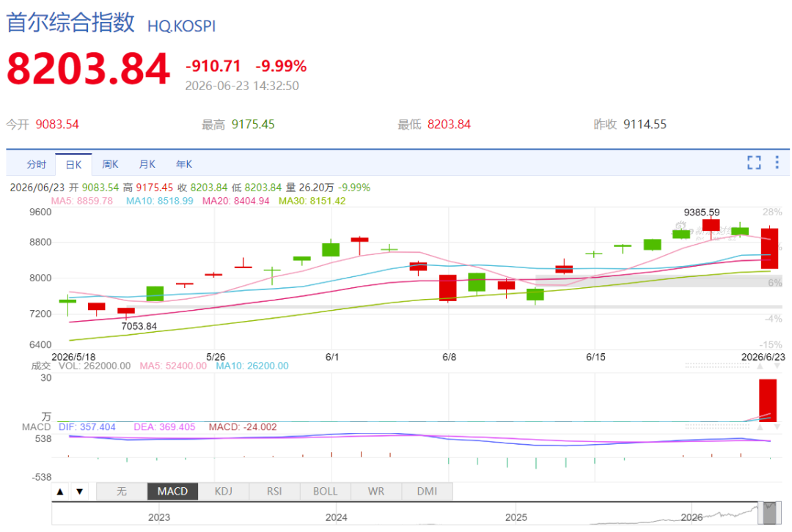Click the 今开 value 9083.54
Screen dimensions: 792x532
click(57, 124)
